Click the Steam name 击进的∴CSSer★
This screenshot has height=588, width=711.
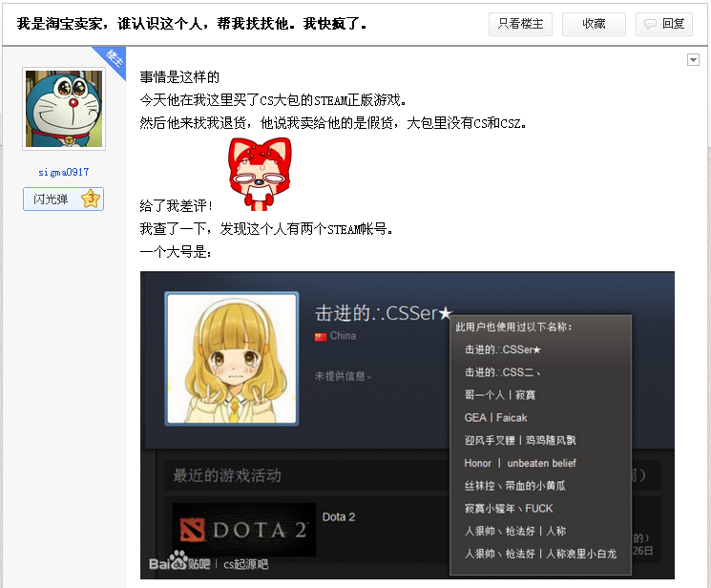click(384, 313)
